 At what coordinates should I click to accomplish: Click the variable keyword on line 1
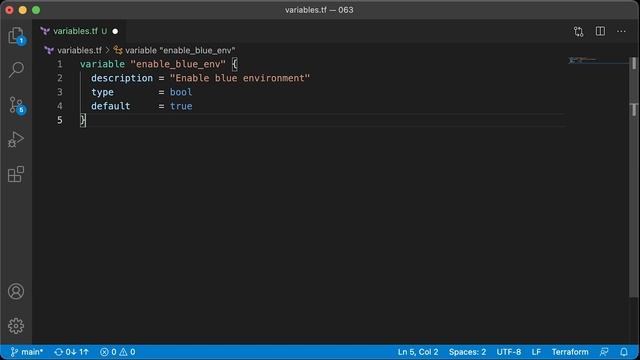tap(102, 64)
